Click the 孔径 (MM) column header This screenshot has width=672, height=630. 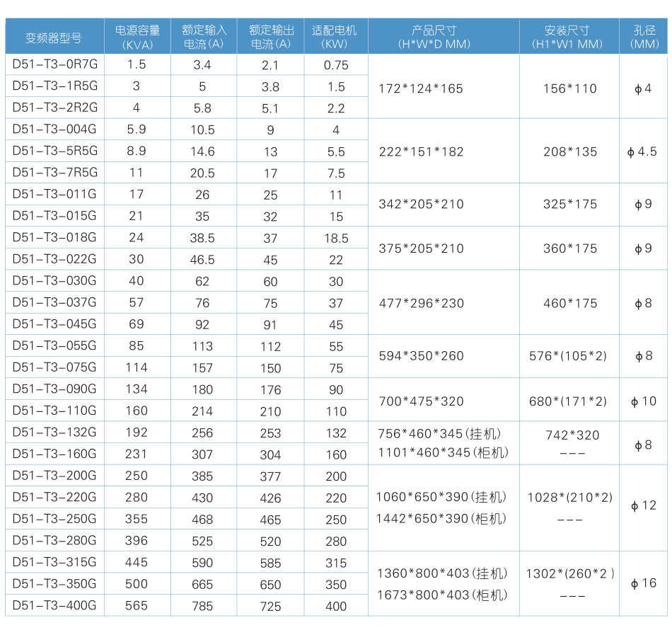(x=644, y=37)
